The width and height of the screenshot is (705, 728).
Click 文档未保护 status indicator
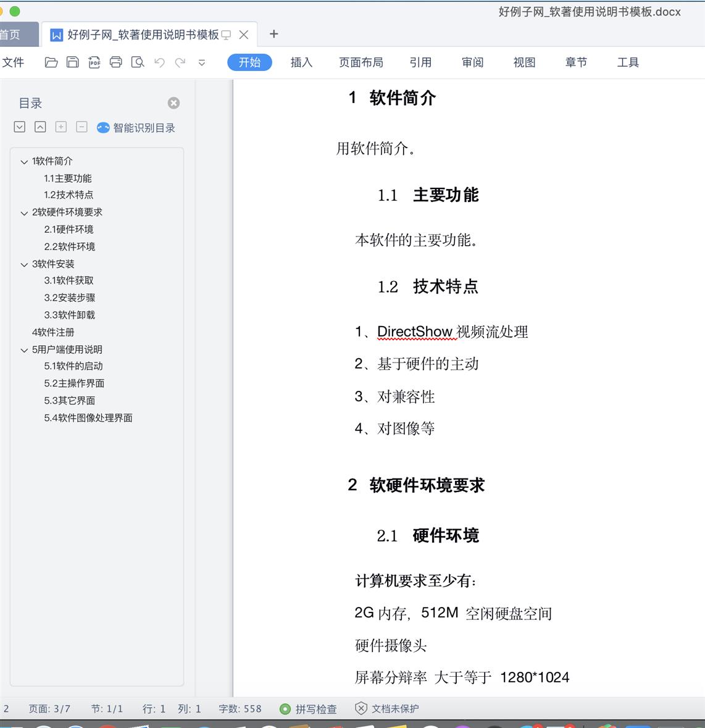(387, 709)
